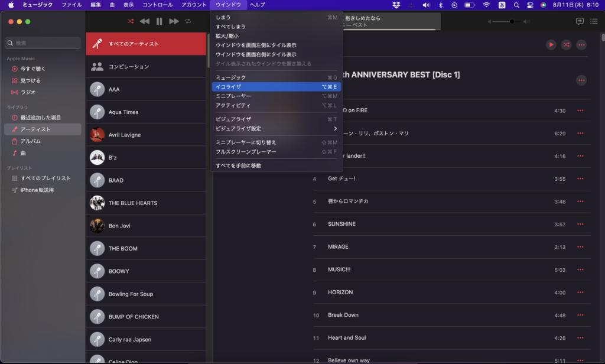Open Control Center in the menu bar
This screenshot has height=364, width=605.
[530, 5]
